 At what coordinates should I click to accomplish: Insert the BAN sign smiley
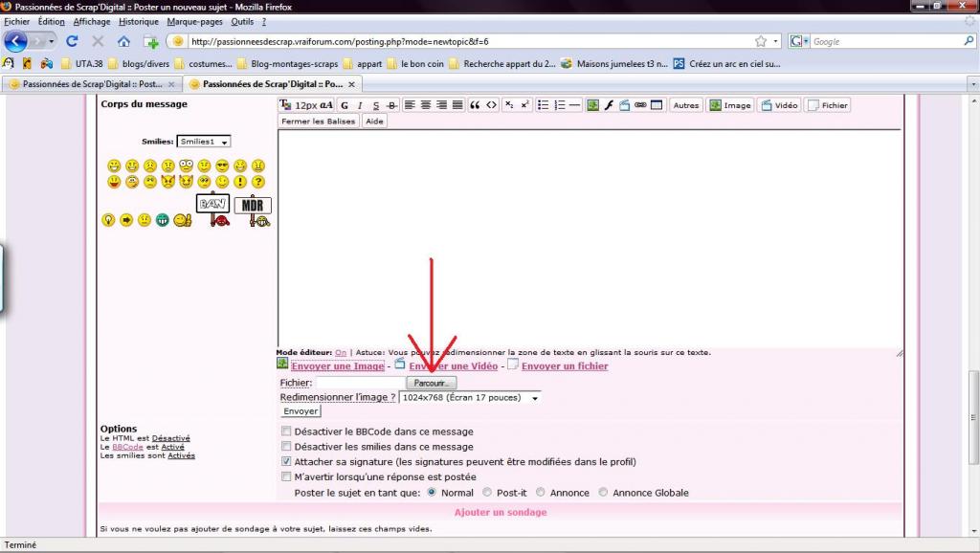(213, 210)
